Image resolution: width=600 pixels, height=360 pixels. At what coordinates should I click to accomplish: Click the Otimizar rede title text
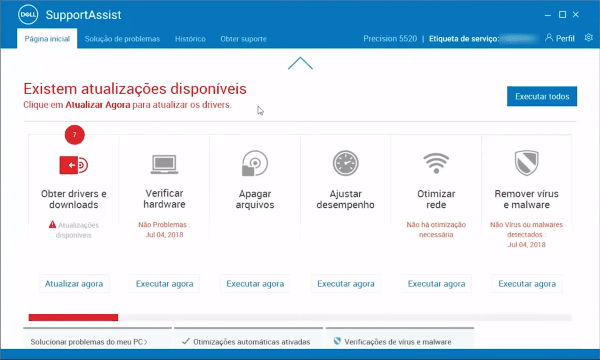coord(436,199)
